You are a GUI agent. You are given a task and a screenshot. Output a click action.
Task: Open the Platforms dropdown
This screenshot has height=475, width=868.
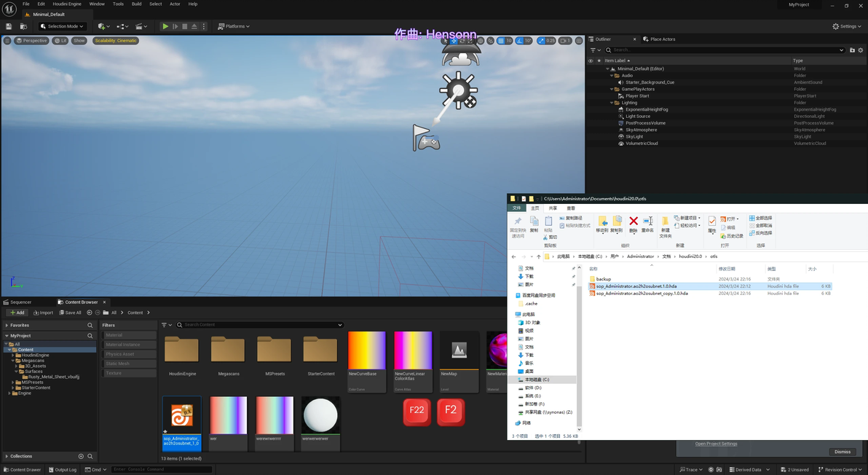tap(233, 26)
